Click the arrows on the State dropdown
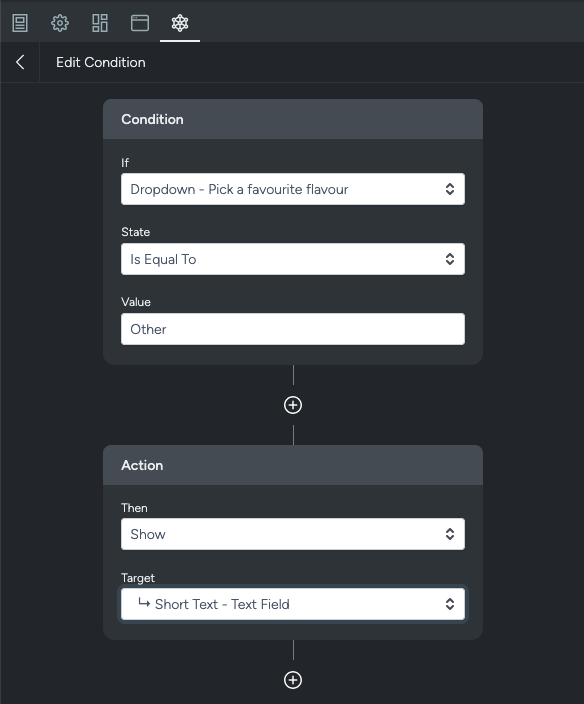 tap(450, 259)
